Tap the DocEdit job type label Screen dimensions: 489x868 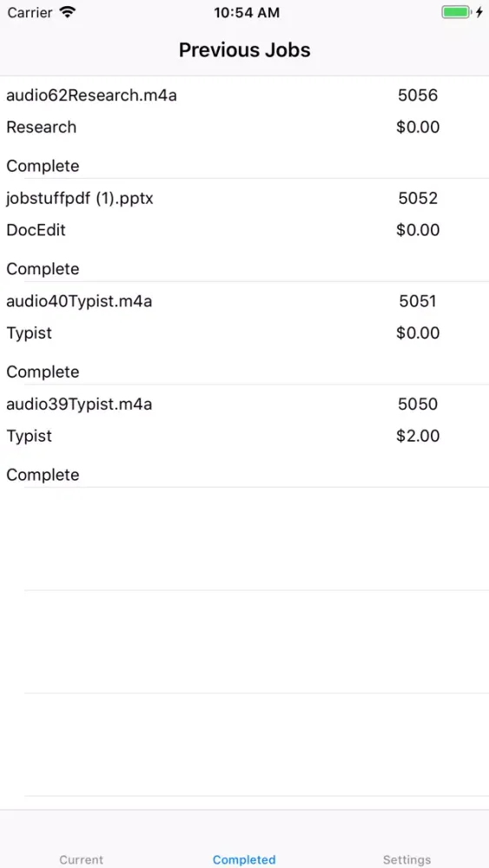click(x=36, y=230)
